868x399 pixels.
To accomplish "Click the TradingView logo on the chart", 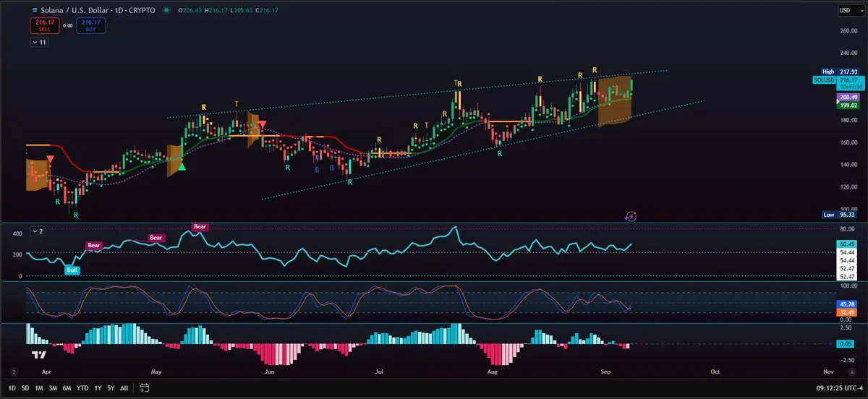I will (x=38, y=355).
